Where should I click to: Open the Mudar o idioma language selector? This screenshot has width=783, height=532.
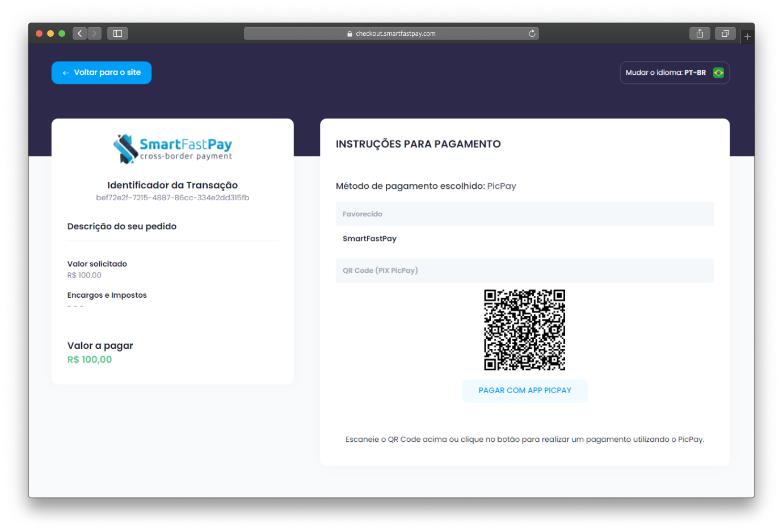tap(674, 73)
